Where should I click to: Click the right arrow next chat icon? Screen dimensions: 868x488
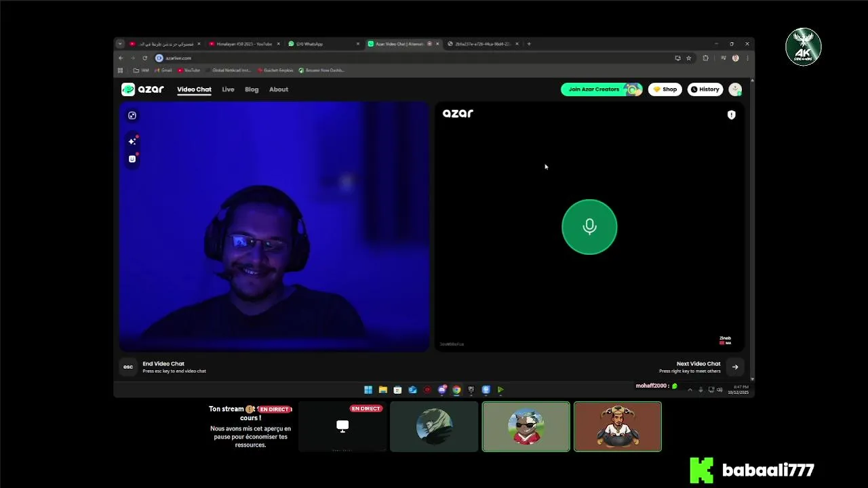[x=735, y=367]
